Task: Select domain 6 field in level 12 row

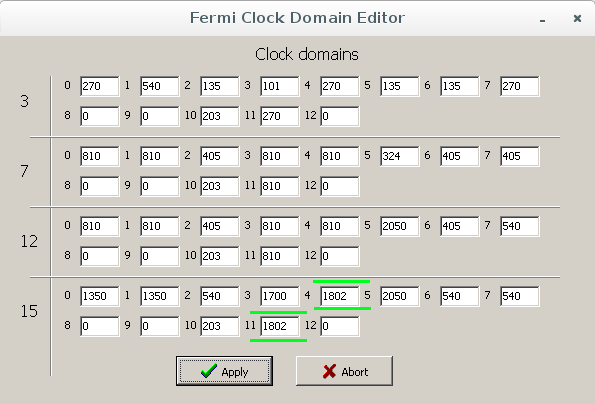Action: click(x=460, y=226)
